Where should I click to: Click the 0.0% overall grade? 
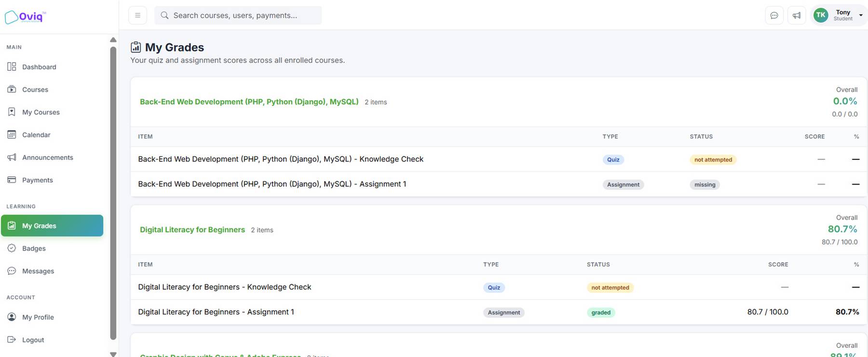845,101
